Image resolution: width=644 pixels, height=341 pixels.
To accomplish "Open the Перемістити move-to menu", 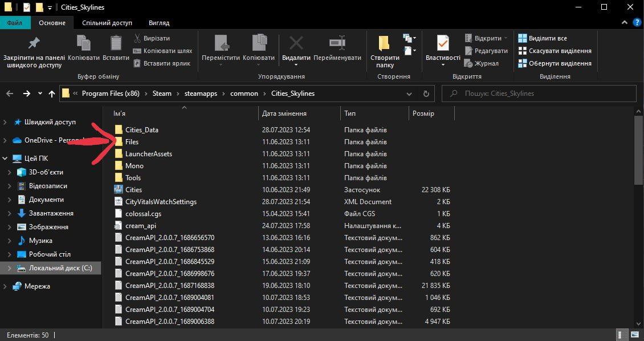I will pos(221,51).
